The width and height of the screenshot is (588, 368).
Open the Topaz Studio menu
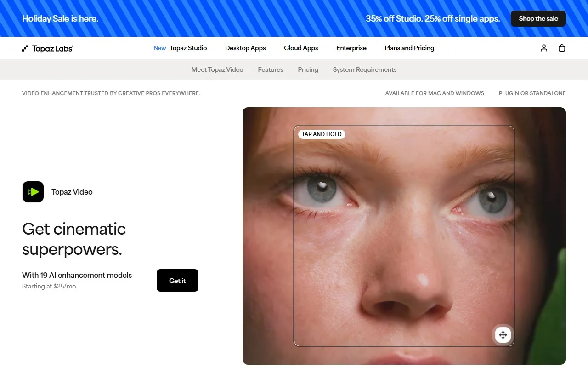[188, 48]
